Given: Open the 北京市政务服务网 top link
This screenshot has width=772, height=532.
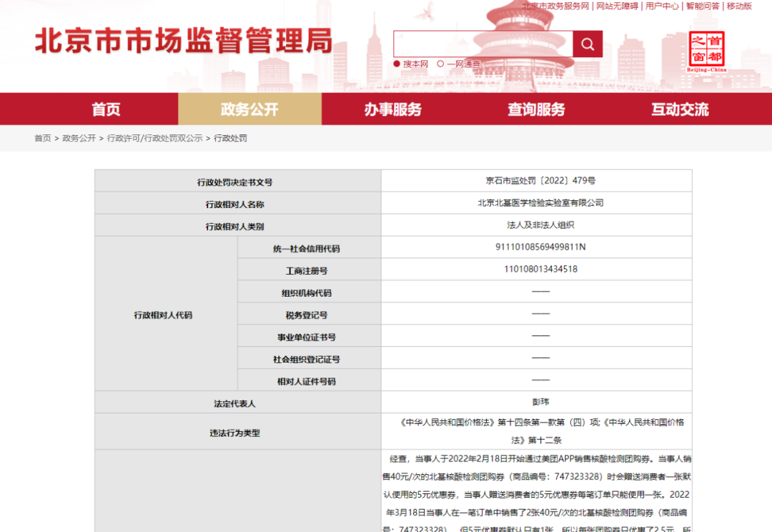Looking at the screenshot, I should click(x=555, y=6).
